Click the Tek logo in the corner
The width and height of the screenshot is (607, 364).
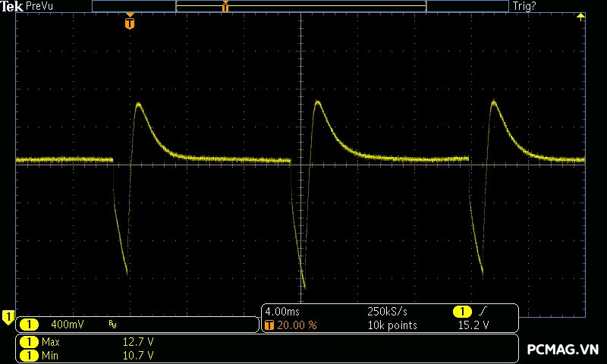coord(11,6)
